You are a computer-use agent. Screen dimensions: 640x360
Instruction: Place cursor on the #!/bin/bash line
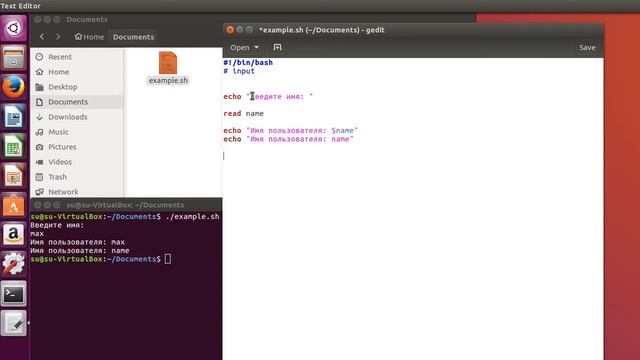pos(248,62)
